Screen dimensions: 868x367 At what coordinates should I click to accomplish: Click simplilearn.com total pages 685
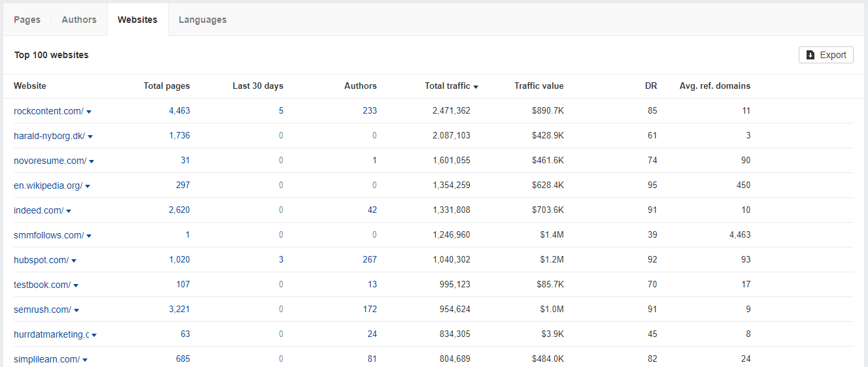183,359
